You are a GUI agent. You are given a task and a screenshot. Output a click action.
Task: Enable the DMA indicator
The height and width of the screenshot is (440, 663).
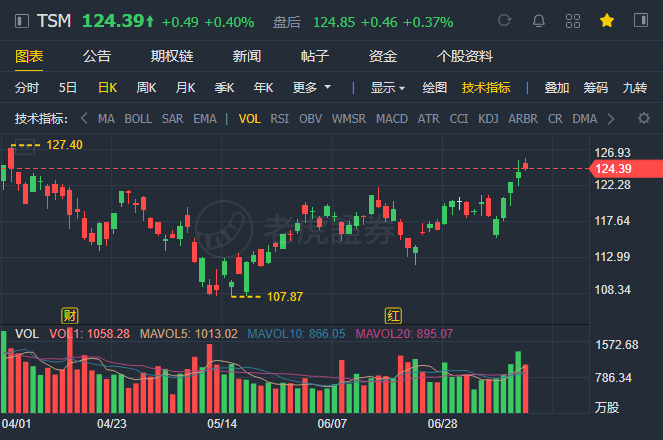point(585,119)
